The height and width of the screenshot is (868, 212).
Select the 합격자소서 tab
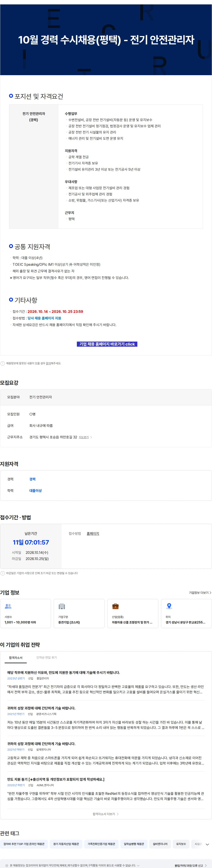pyautogui.click(x=15, y=657)
